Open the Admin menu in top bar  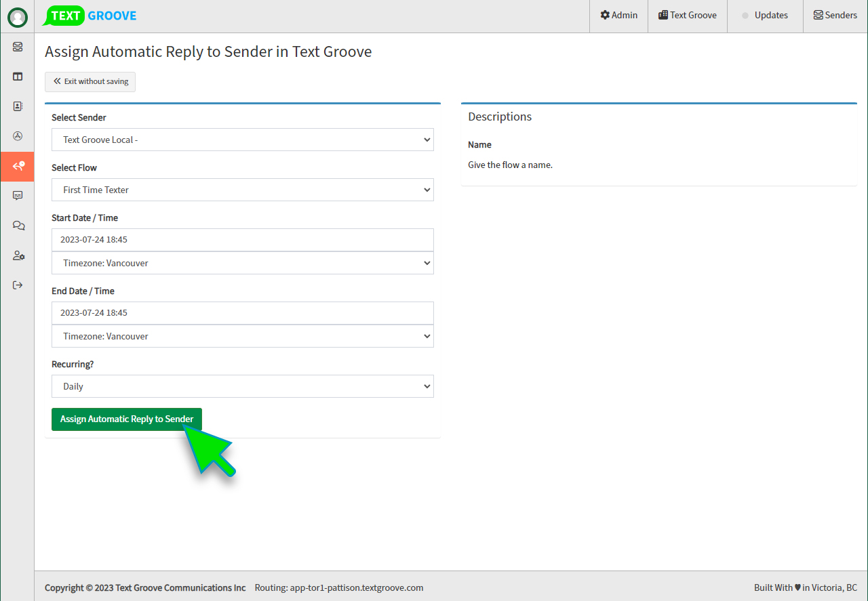pos(618,16)
